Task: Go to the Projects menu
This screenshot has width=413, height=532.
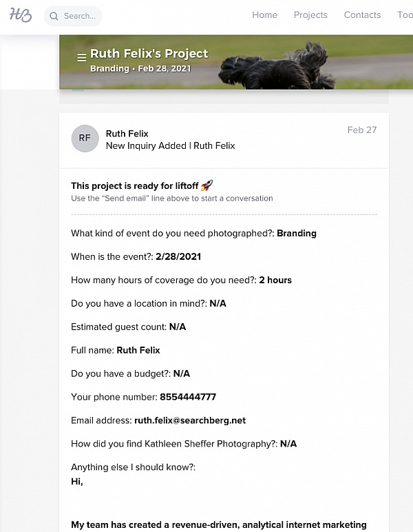Action: pos(310,15)
